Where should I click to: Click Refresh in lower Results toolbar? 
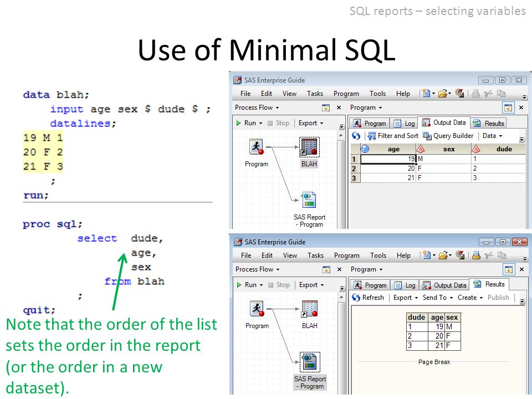coord(368,298)
